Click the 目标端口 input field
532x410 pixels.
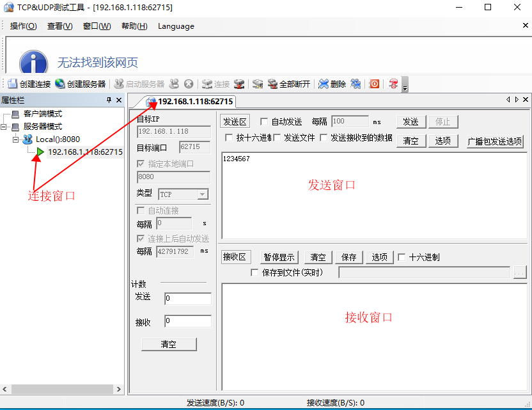pyautogui.click(x=194, y=146)
